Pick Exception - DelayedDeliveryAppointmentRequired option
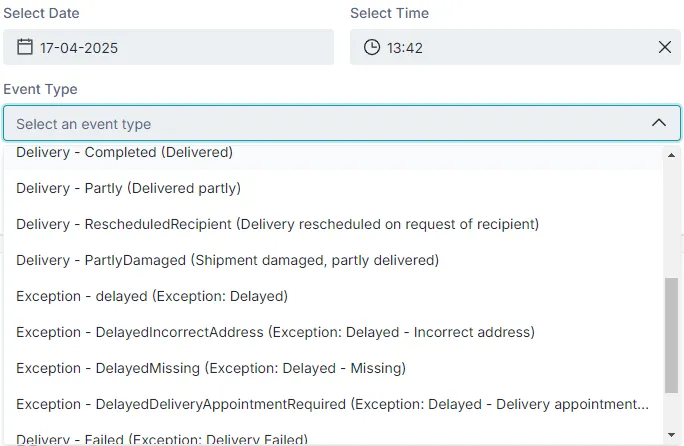The width and height of the screenshot is (684, 446). 332,404
